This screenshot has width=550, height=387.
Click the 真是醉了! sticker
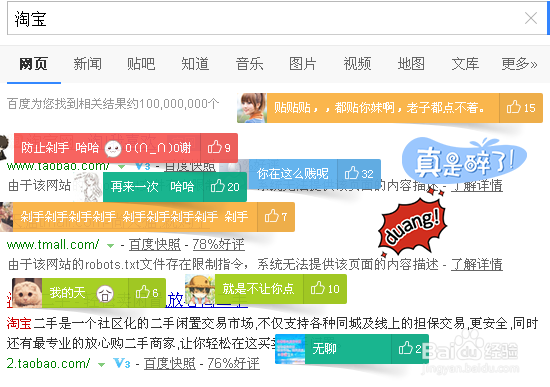pyautogui.click(x=464, y=161)
